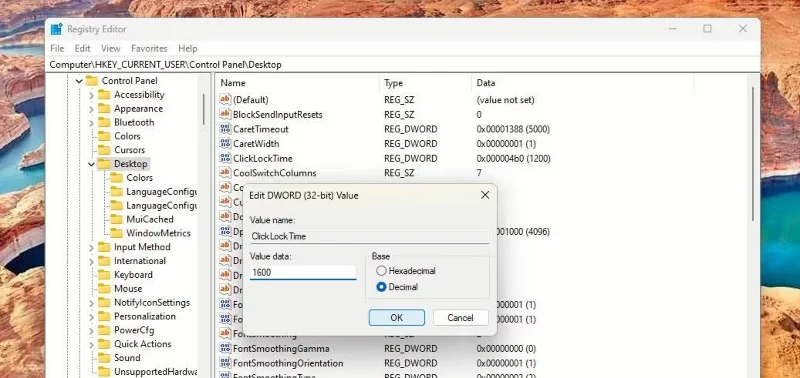Click the DWORD icon beside CaretTimeout
800x378 pixels.
click(x=225, y=129)
